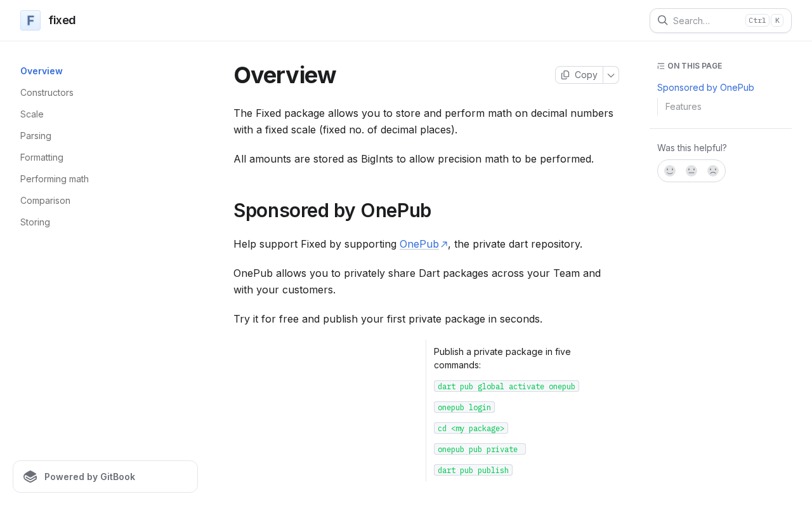The image size is (812, 508).
Task: Click the GitBook logo icon
Action: [30, 477]
